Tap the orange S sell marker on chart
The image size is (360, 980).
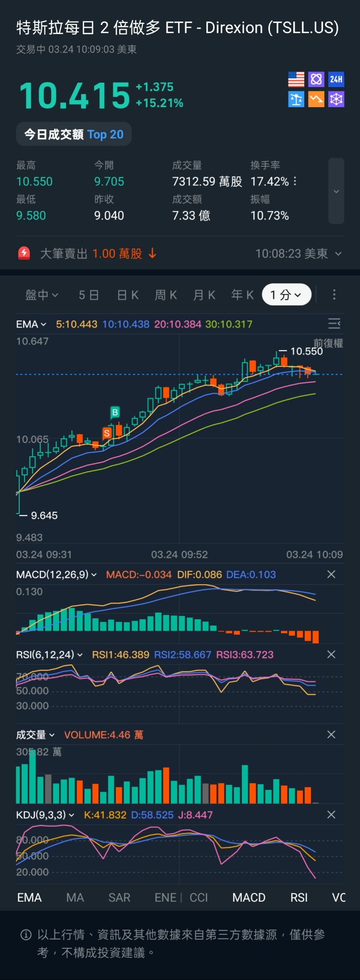click(x=107, y=433)
